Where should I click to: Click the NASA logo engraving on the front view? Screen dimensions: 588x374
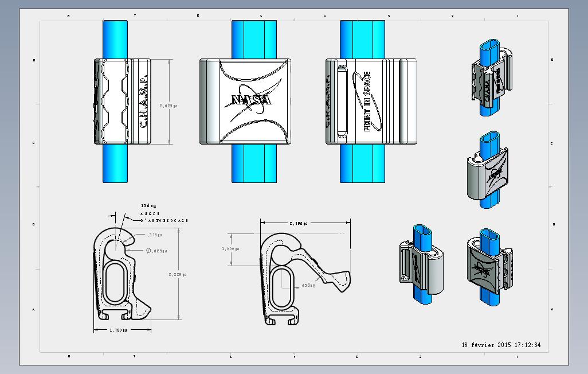pos(252,100)
